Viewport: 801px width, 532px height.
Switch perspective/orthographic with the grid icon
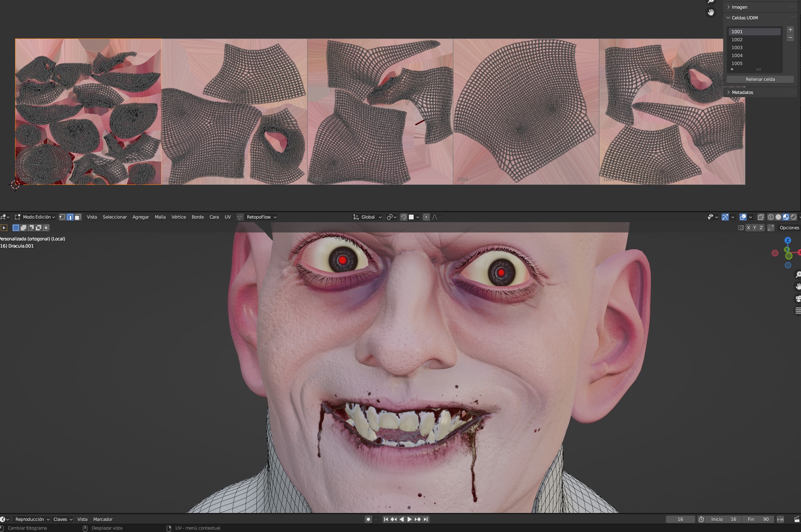tap(798, 311)
